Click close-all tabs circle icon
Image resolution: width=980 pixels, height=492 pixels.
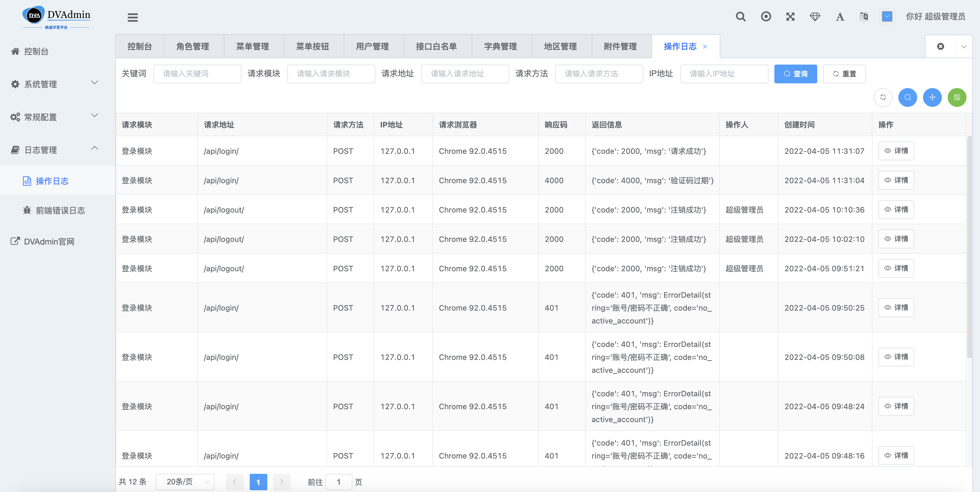point(940,46)
